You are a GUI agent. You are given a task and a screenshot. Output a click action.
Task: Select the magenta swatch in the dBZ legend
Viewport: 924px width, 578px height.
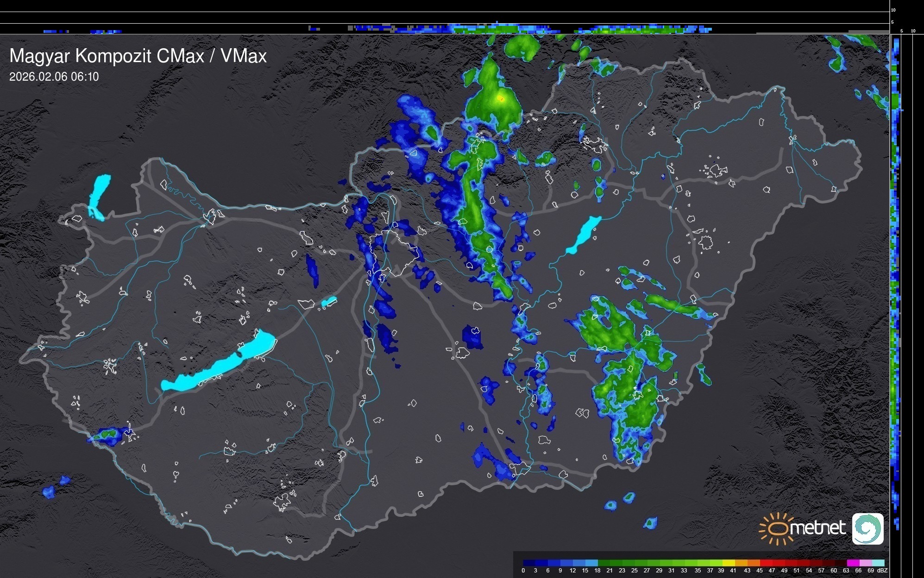(853, 563)
